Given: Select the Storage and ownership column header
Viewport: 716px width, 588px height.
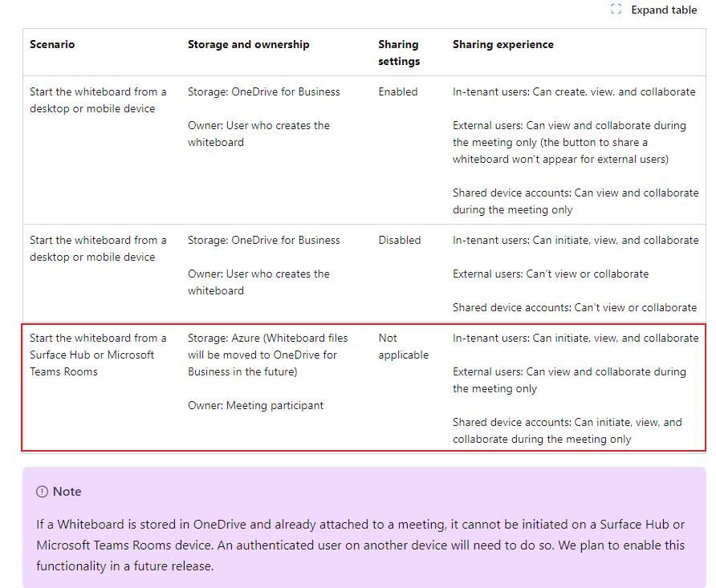Looking at the screenshot, I should [x=248, y=44].
